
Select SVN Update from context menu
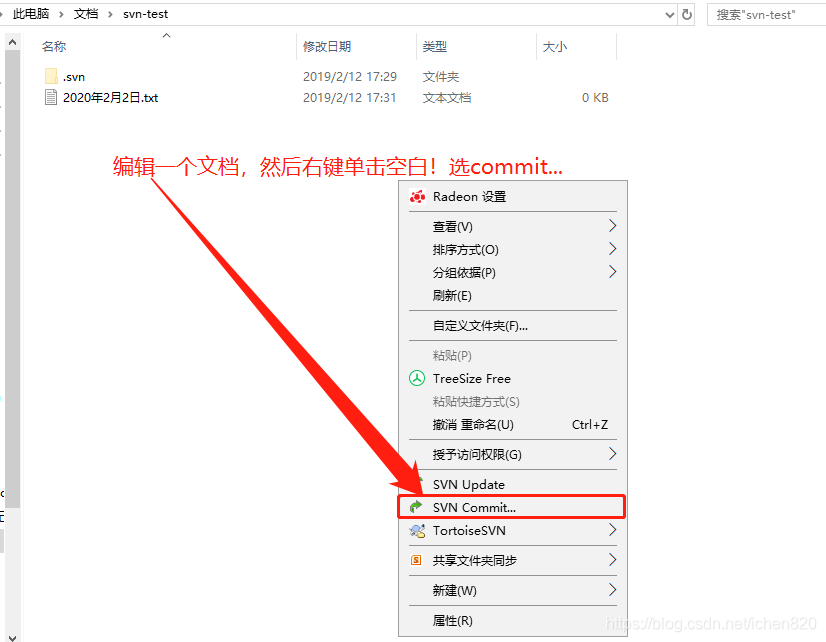click(513, 485)
